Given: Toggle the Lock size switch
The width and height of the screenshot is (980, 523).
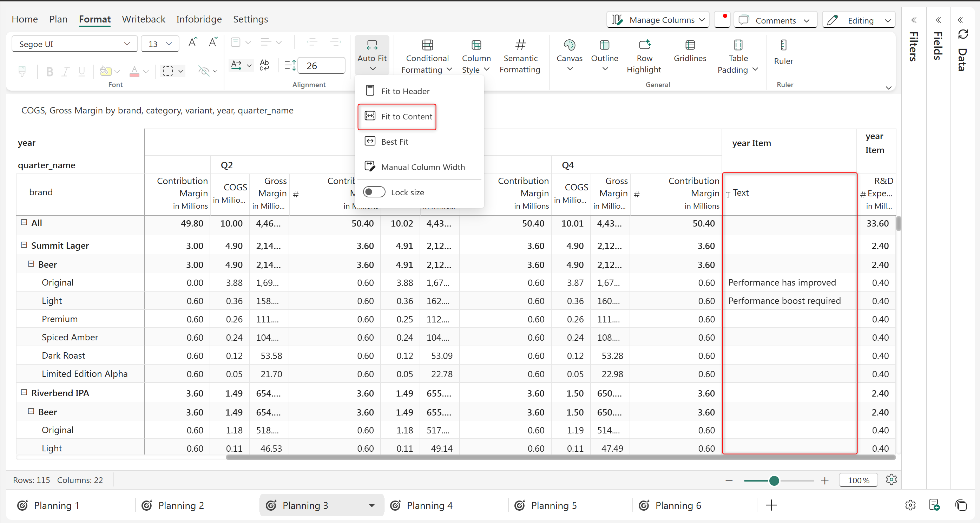Looking at the screenshot, I should pos(374,192).
